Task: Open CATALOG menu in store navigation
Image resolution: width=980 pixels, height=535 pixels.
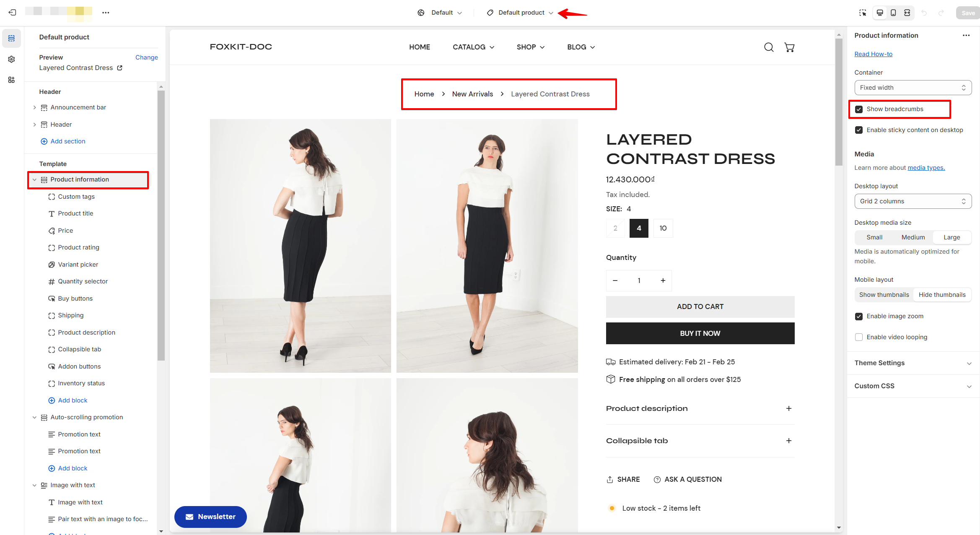Action: pos(473,47)
